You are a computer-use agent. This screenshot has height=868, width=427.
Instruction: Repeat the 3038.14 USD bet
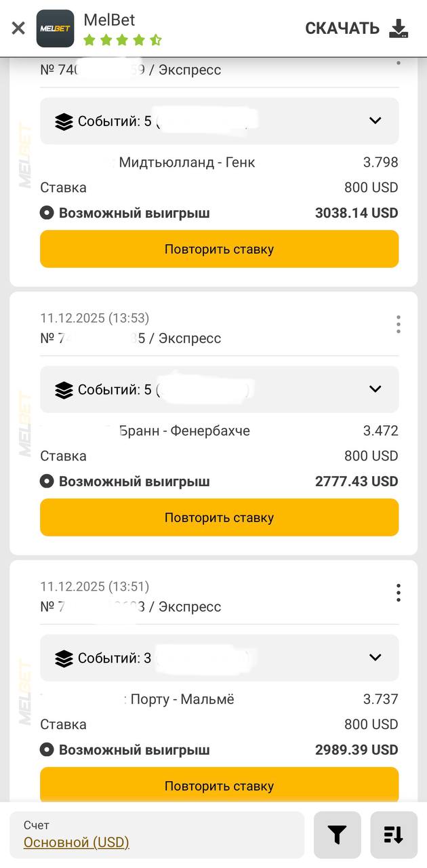click(x=219, y=249)
